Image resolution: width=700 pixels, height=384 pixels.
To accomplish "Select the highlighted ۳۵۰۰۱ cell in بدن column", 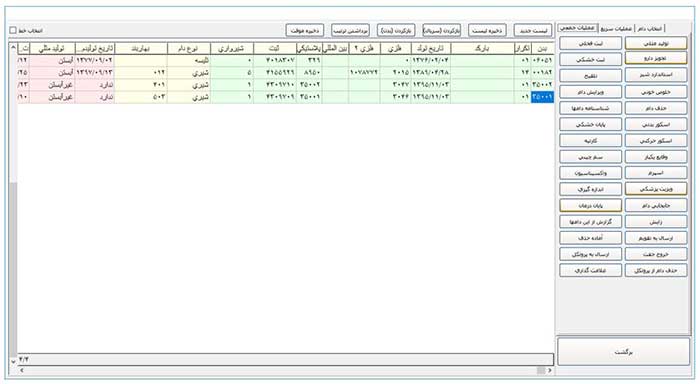I will pyautogui.click(x=542, y=97).
